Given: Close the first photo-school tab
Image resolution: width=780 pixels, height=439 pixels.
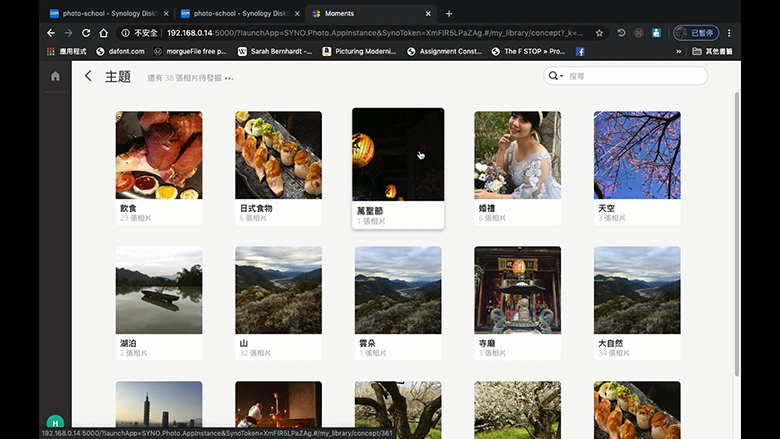Looking at the screenshot, I should point(166,13).
